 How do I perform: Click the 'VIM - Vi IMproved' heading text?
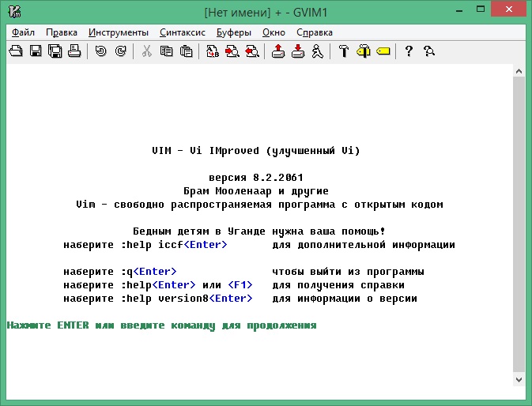coord(206,150)
